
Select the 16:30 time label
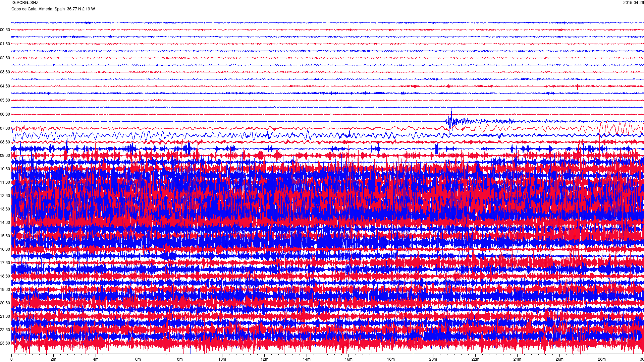(x=5, y=249)
